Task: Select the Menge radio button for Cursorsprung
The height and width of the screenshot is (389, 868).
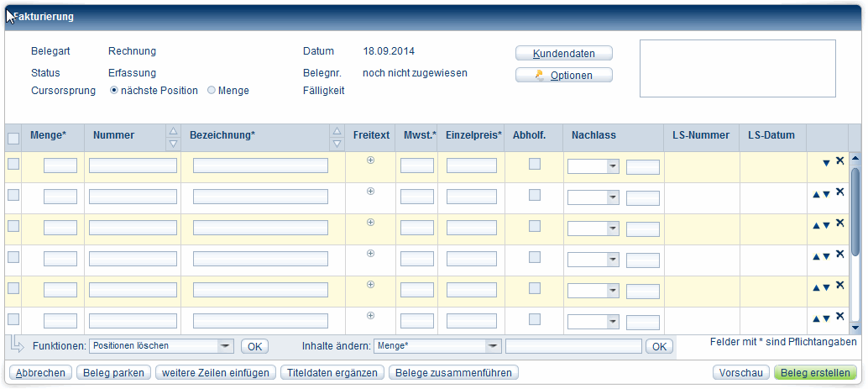Action: tap(212, 91)
